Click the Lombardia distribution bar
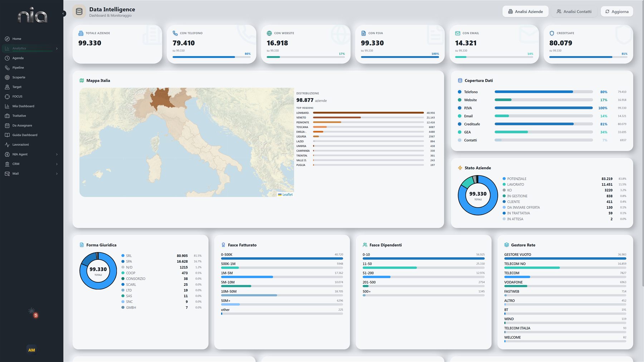The image size is (644, 362). pos(369,113)
